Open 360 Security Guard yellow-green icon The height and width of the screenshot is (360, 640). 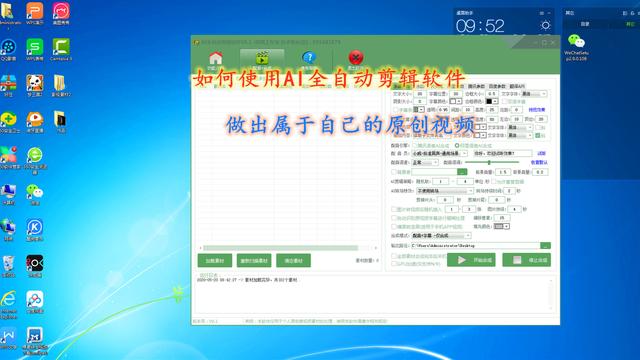8,119
